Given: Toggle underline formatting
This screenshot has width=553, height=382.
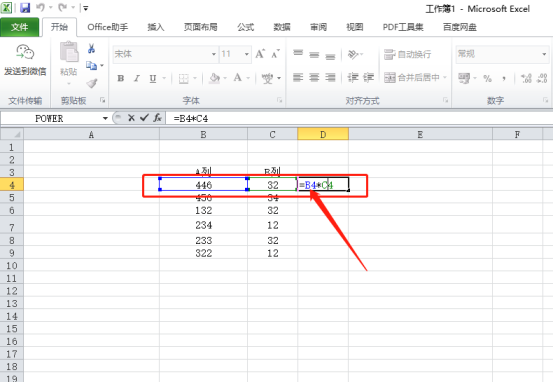Looking at the screenshot, I should coord(153,78).
